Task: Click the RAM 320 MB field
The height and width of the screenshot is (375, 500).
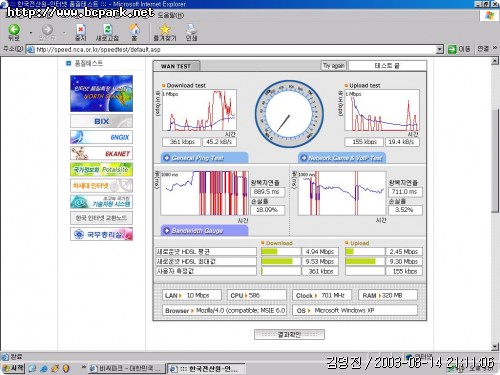Action: pyautogui.click(x=388, y=295)
